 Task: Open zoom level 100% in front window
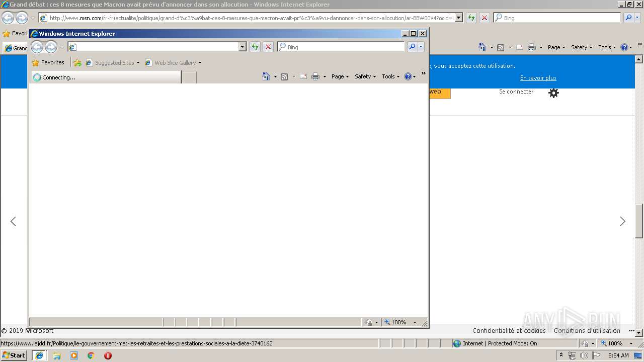click(x=400, y=322)
